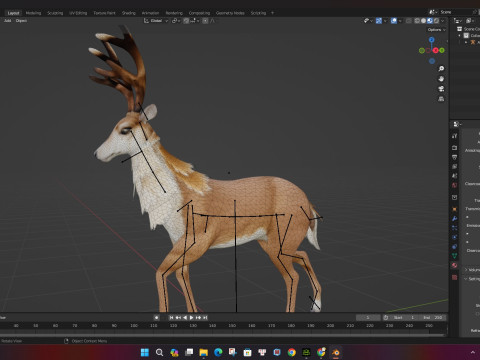
Task: Open the Texture properties tab
Action: pos(455,277)
